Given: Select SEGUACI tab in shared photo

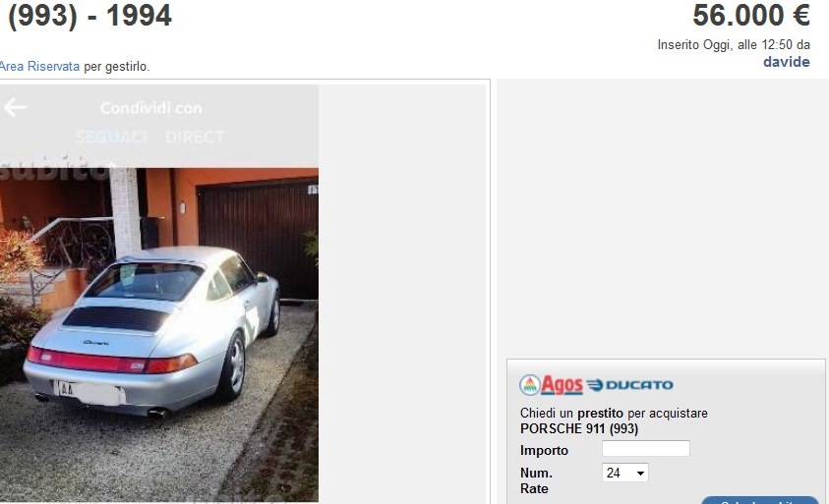Looking at the screenshot, I should coord(111,138).
